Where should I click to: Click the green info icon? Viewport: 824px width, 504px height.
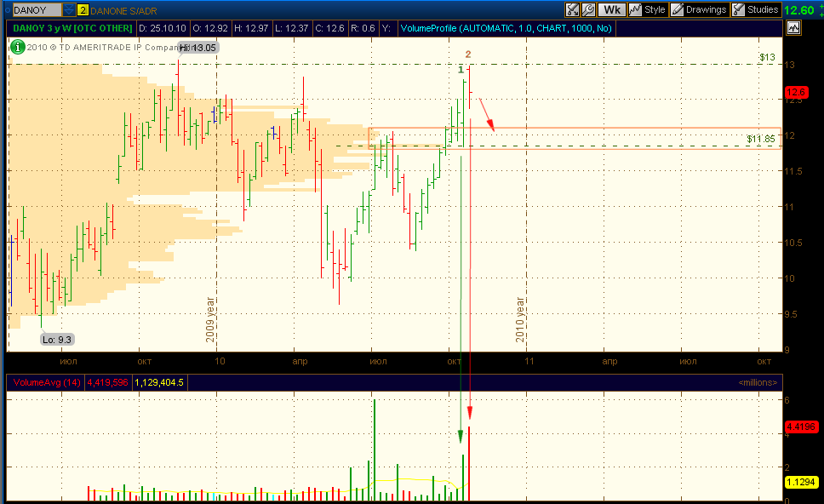17,48
